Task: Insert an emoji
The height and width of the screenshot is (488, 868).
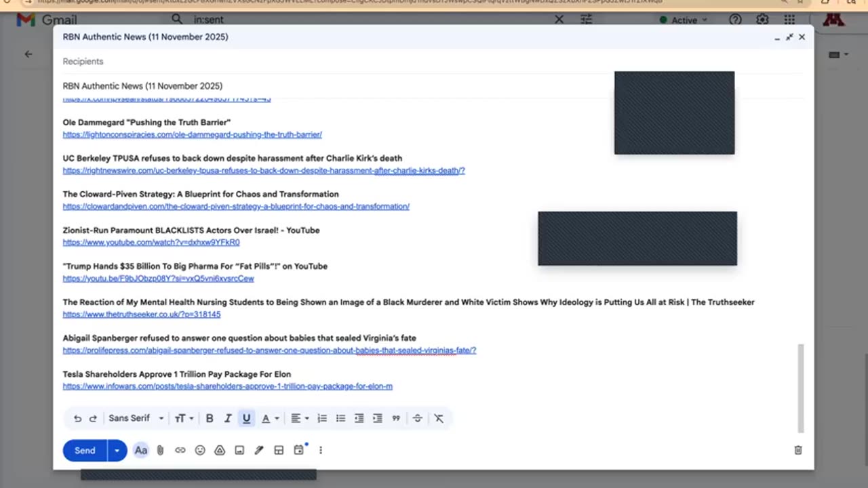Action: (200, 450)
